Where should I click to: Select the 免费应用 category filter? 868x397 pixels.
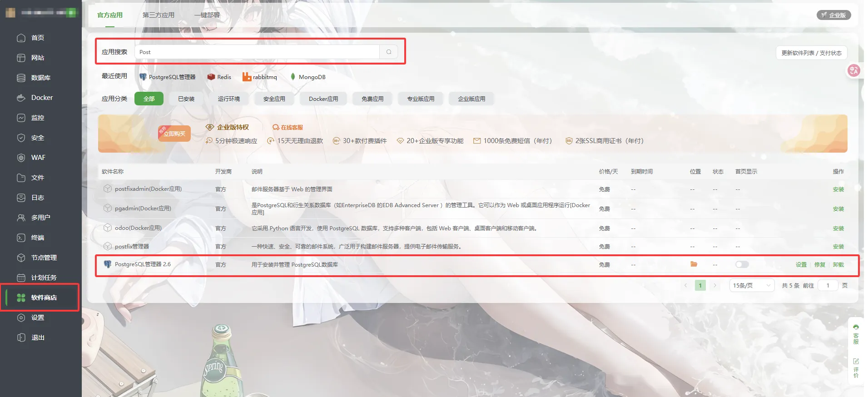tap(372, 99)
